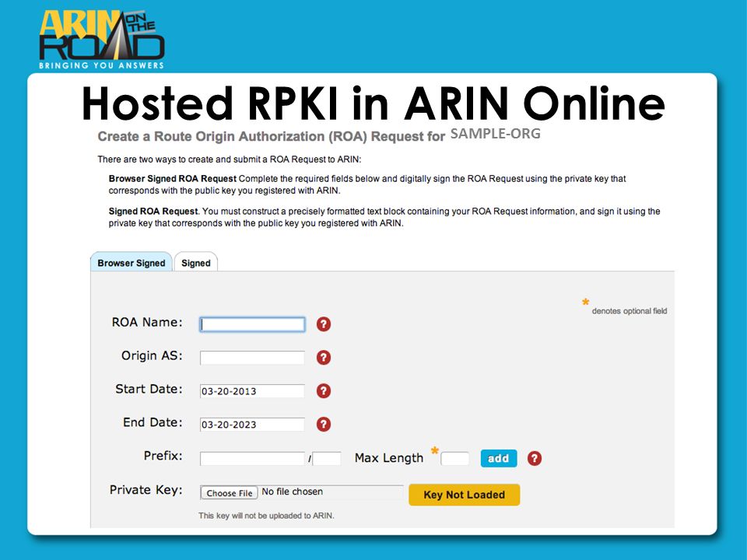This screenshot has height=560, width=747.
Task: Click the 'Prefix:' label
Action: click(163, 456)
